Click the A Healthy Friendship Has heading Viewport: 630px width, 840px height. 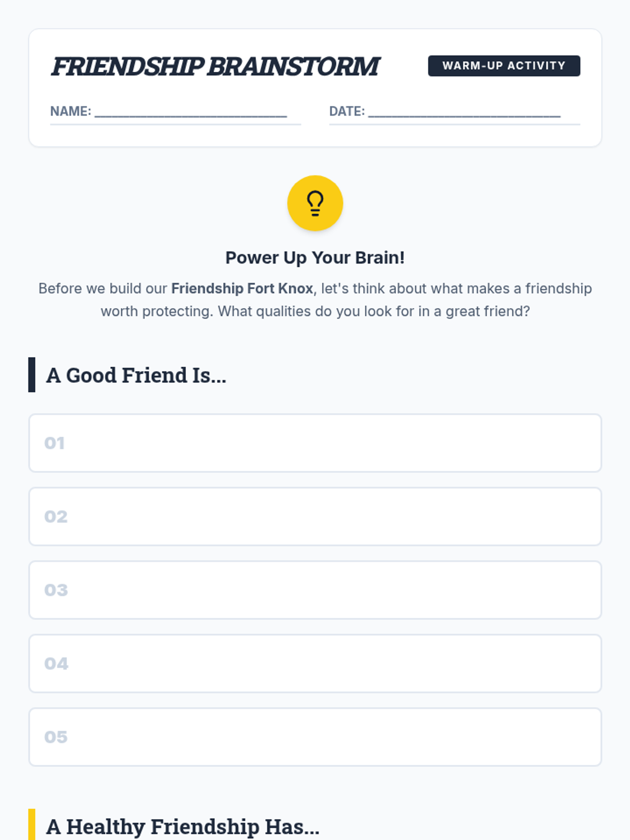183,827
